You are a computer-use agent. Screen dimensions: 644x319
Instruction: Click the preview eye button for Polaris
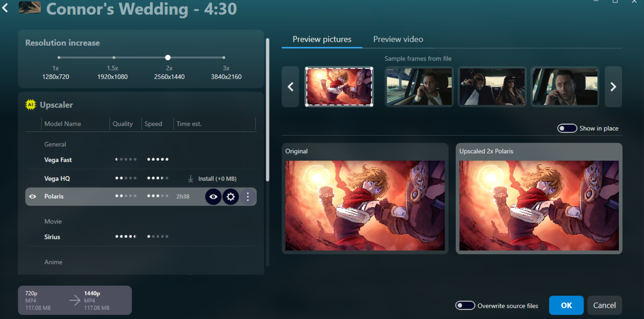[x=213, y=197]
